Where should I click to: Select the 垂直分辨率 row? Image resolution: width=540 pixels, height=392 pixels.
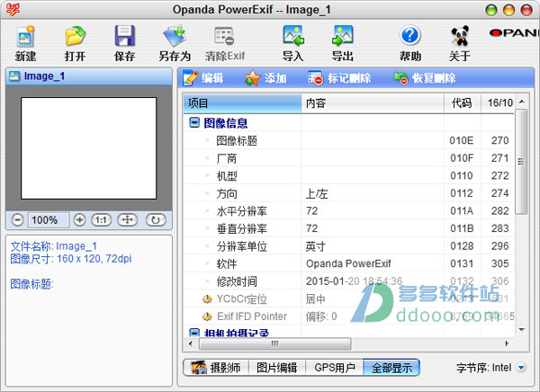tap(349, 228)
